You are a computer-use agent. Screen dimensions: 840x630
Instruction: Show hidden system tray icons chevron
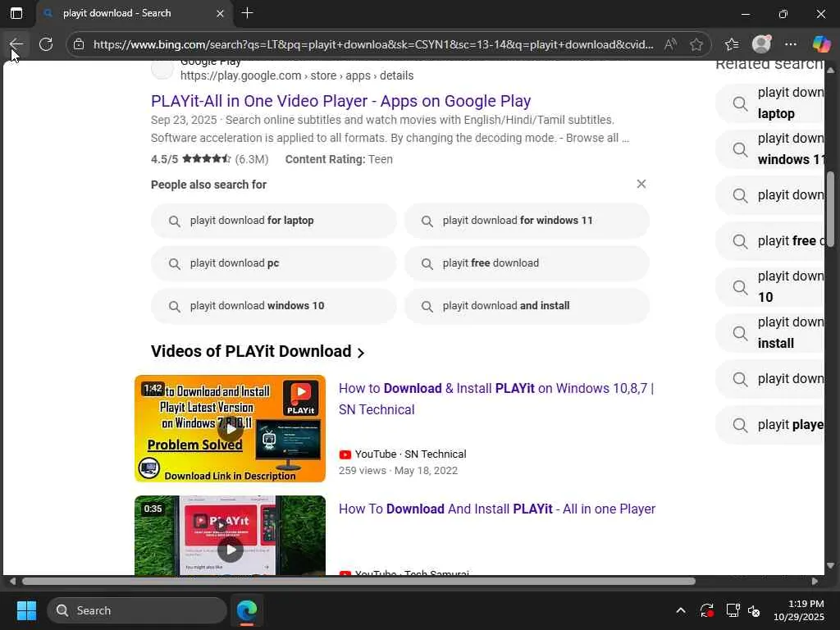coord(680,610)
